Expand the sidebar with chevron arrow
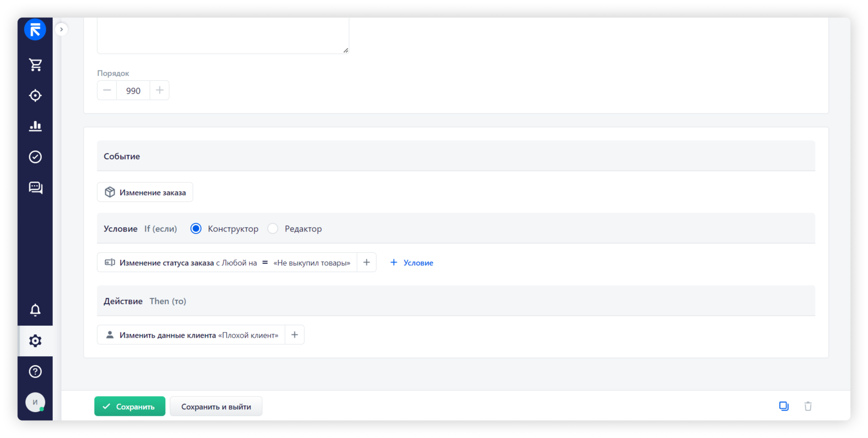Viewport: 868px width, 438px height. (x=61, y=29)
